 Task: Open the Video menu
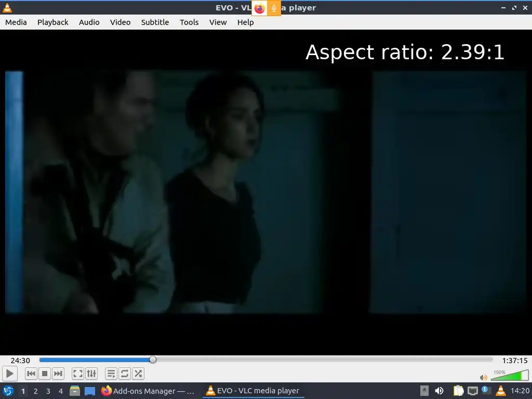pos(120,22)
